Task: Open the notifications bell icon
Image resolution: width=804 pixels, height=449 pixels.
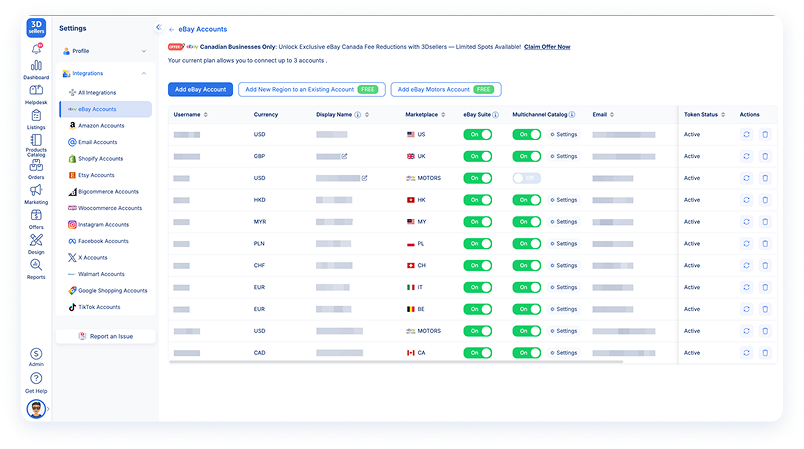Action: (36, 49)
